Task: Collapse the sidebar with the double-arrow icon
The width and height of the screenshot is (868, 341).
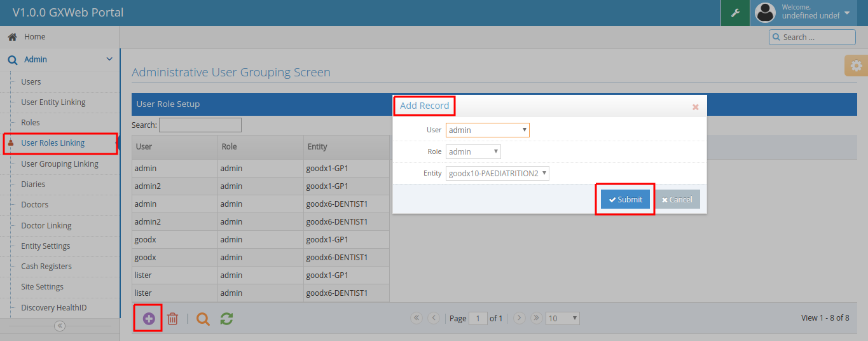Action: 60,326
